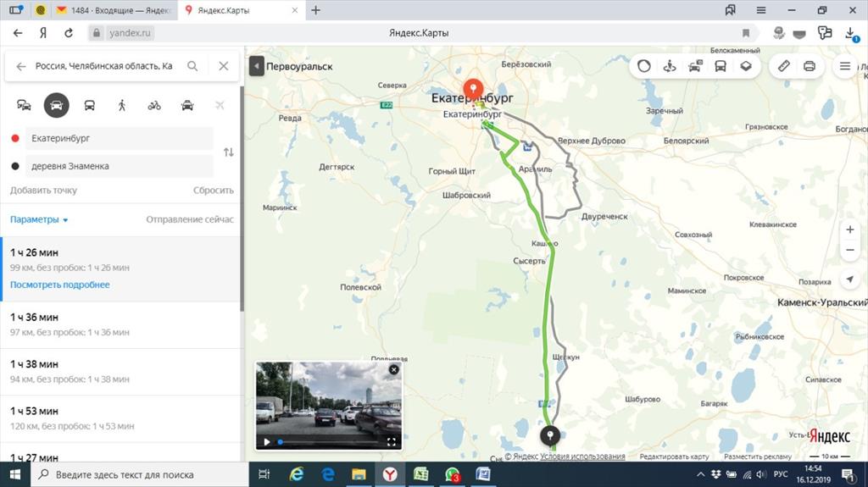Click the red Екатеринбург start pin
This screenshot has height=487, width=868.
coord(473,90)
